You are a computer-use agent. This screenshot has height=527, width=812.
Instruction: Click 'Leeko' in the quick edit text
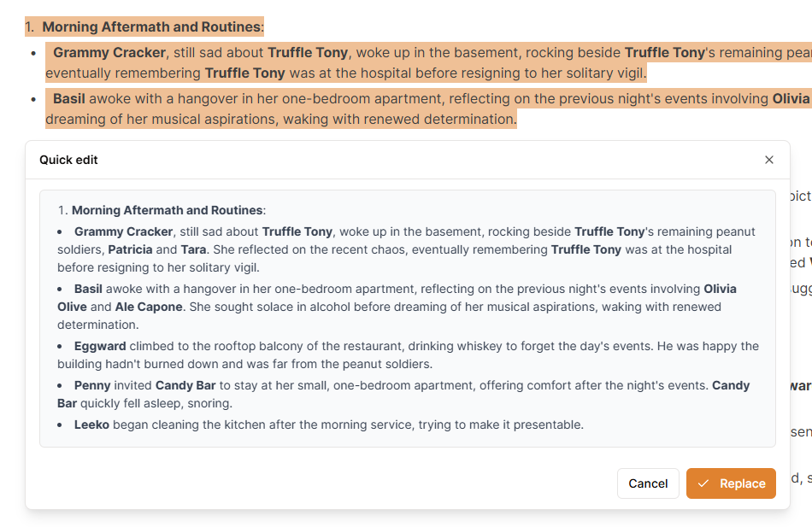91,425
